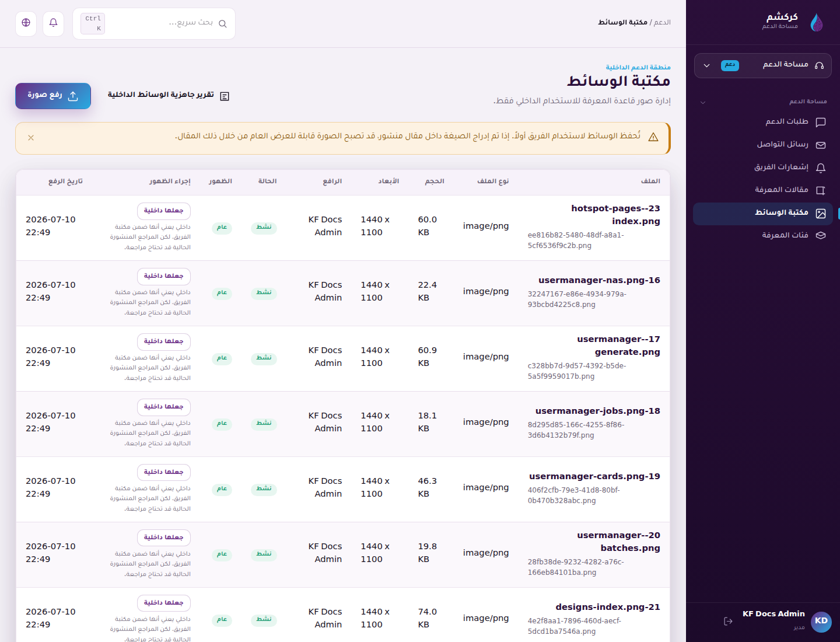Click the 60.9 KB size cell

tap(428, 357)
